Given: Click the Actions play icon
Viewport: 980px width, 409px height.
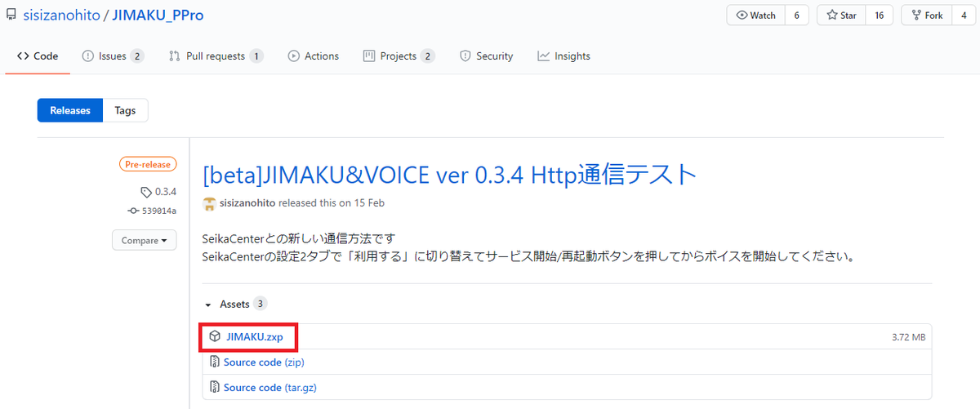Looking at the screenshot, I should pyautogui.click(x=293, y=56).
